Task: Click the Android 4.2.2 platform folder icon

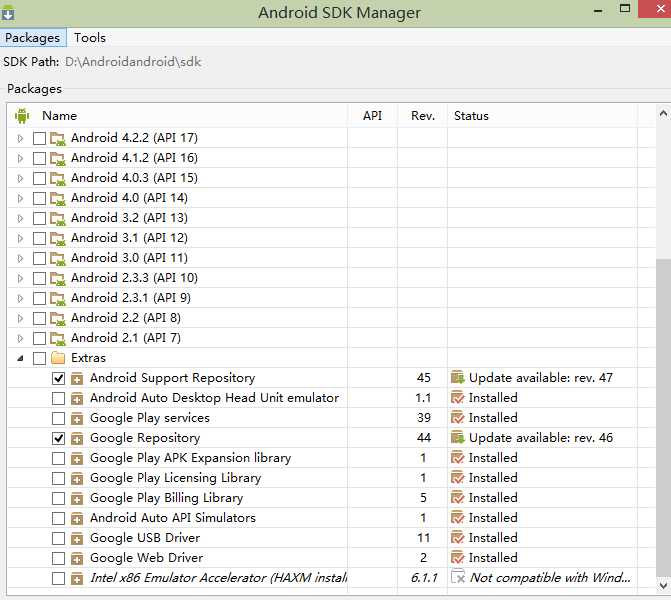Action: click(x=57, y=139)
